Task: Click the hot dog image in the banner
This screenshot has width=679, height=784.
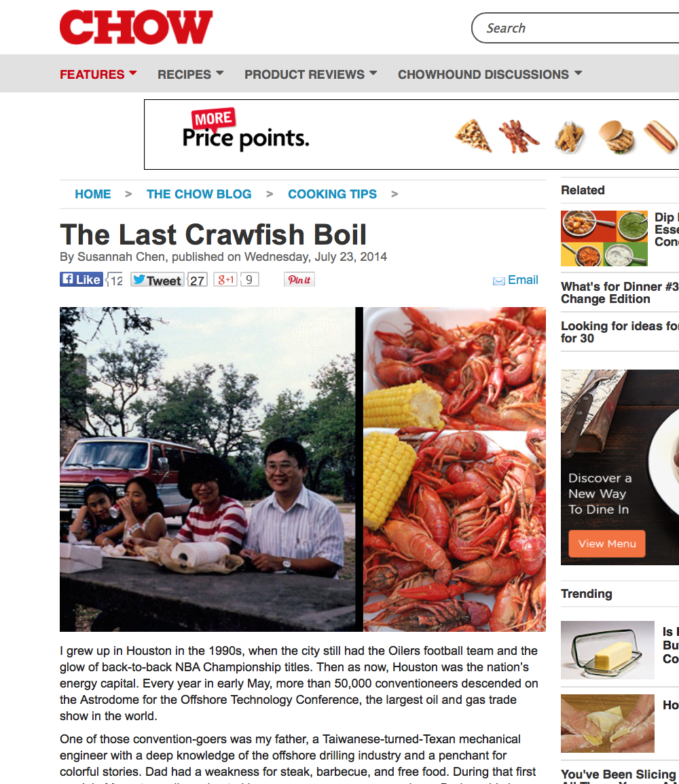Action: pos(661,135)
